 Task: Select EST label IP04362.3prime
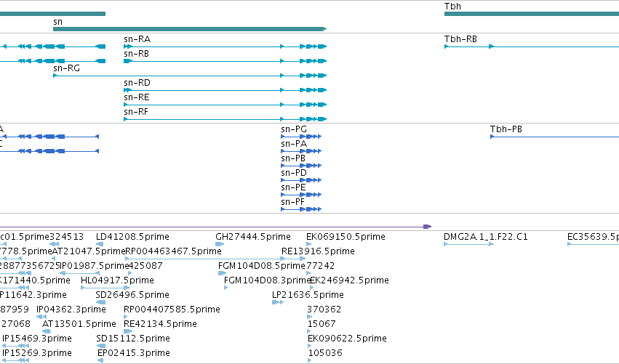71,310
